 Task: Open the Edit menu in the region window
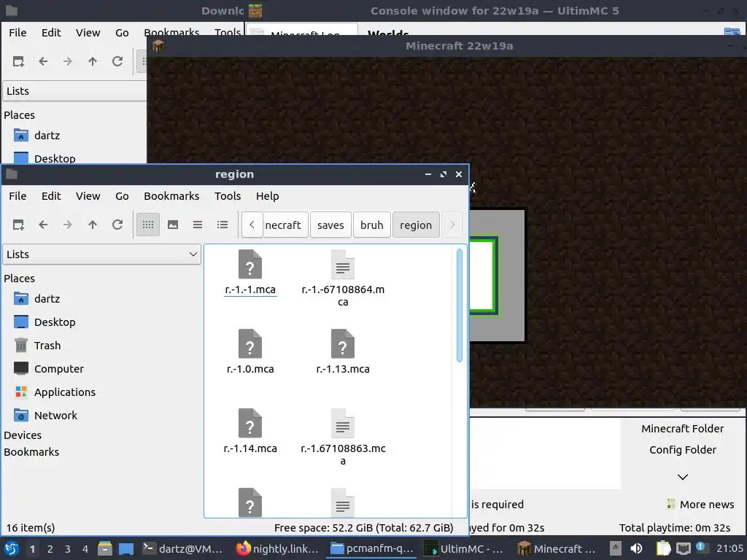coord(51,196)
